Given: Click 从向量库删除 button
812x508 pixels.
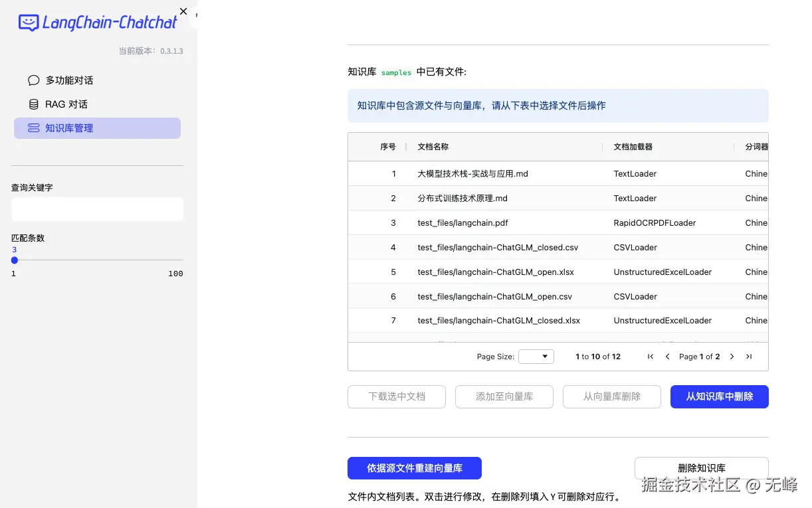Looking at the screenshot, I should [612, 396].
